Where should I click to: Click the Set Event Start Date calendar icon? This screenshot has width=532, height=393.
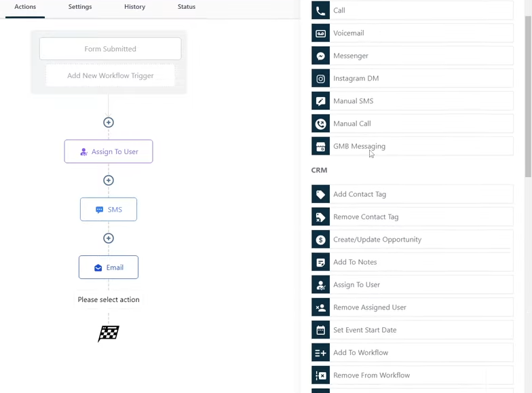320,330
